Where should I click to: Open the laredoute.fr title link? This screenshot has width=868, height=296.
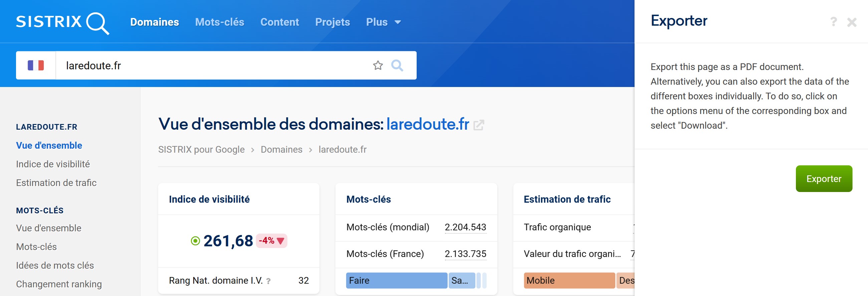(x=428, y=124)
